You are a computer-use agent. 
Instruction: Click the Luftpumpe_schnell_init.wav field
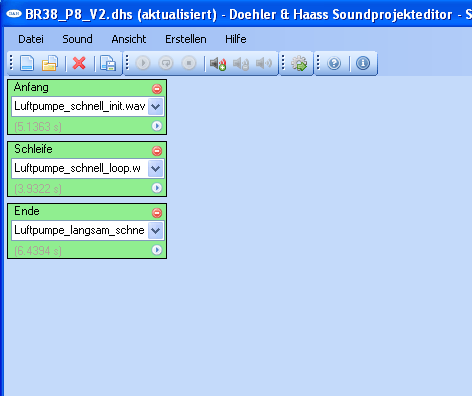(80, 107)
